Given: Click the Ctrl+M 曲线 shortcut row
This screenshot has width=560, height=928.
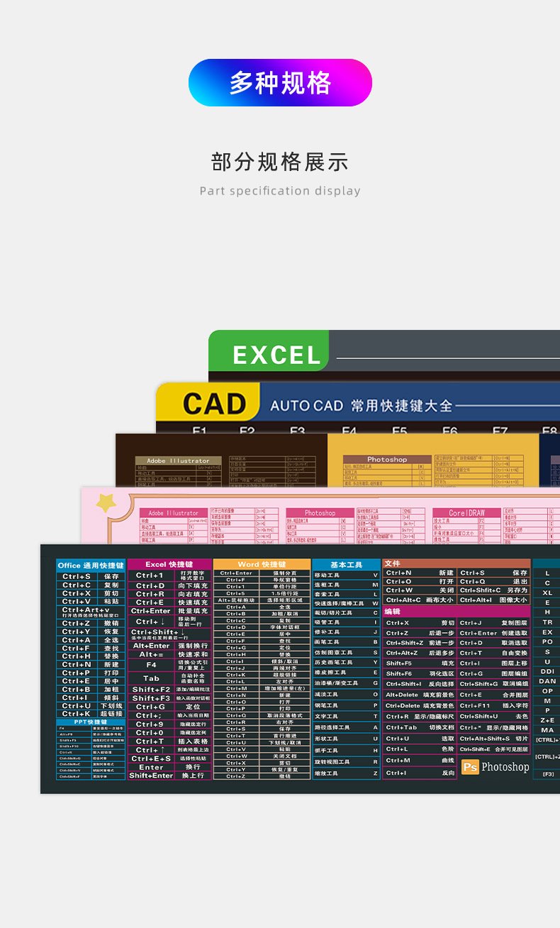Looking at the screenshot, I should click(420, 760).
